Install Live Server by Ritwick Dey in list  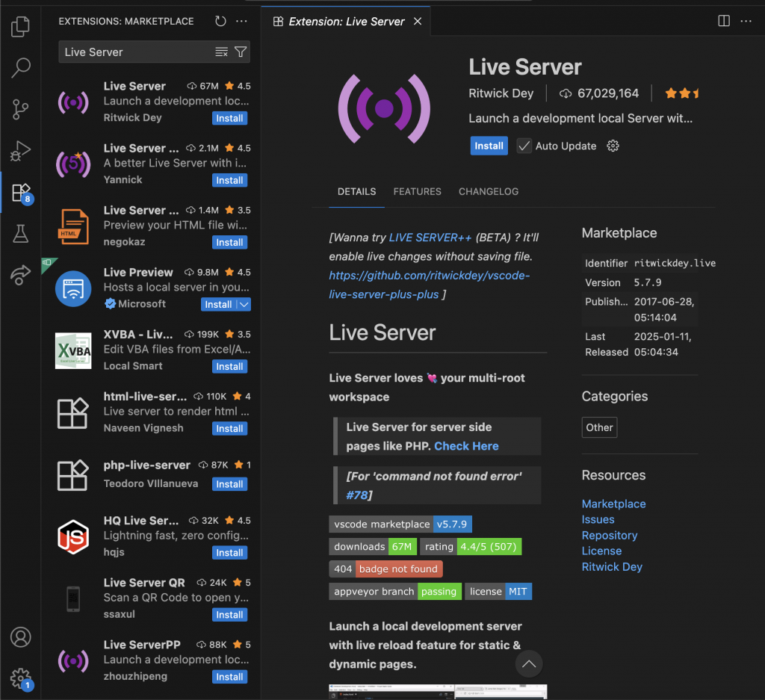point(229,118)
